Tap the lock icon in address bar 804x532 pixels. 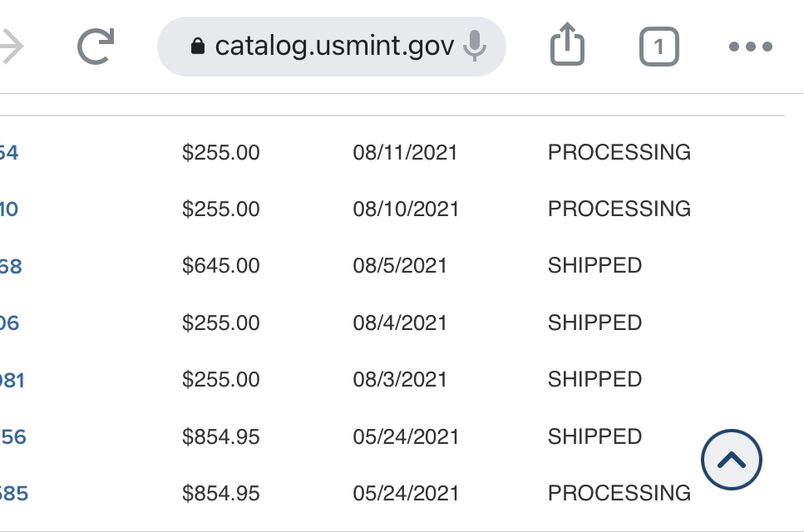tap(197, 46)
